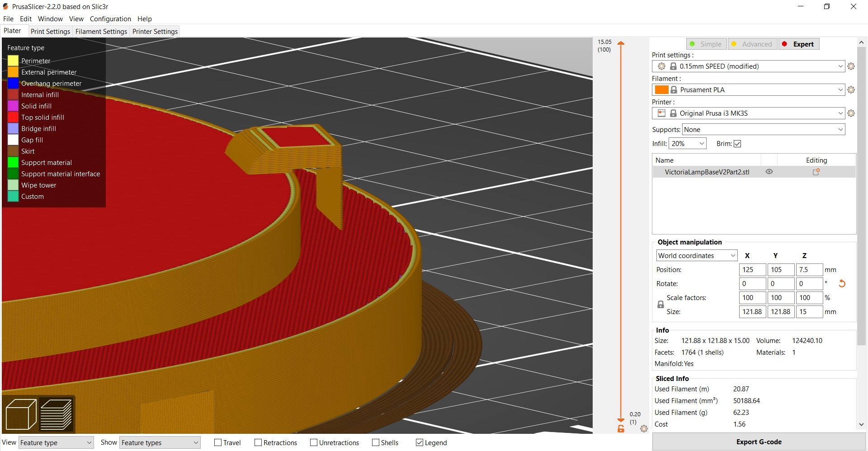The width and height of the screenshot is (868, 451).
Task: Uncheck the Legend checkbox
Action: 420,443
